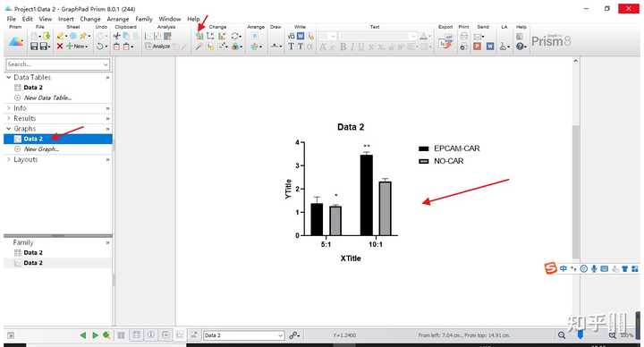
Task: Click the NO-CAR legend entry
Action: click(448, 161)
